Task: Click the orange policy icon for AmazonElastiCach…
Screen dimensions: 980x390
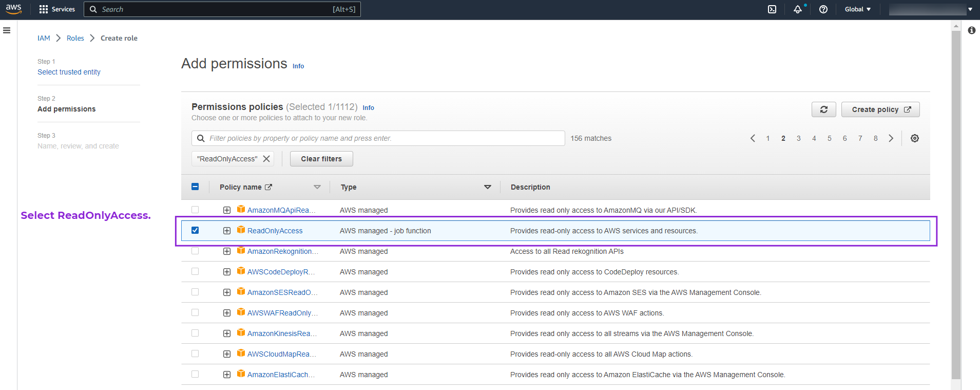Action: 241,374
